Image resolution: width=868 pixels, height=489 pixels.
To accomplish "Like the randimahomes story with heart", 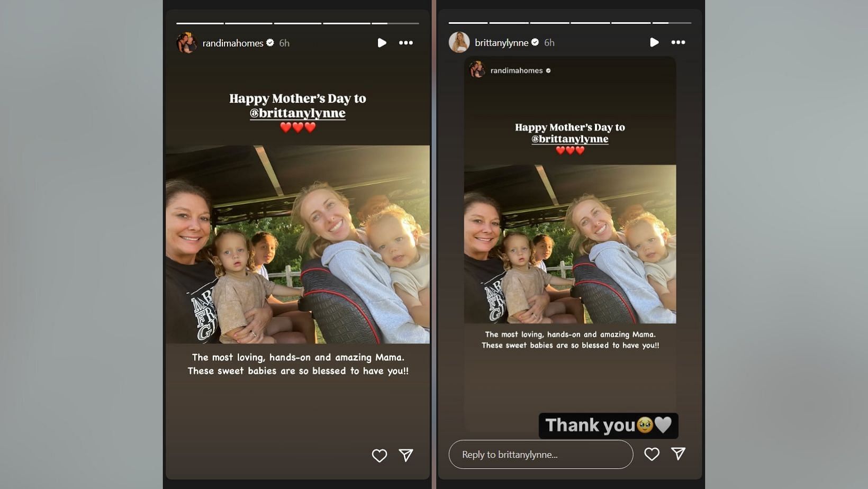I will [379, 456].
